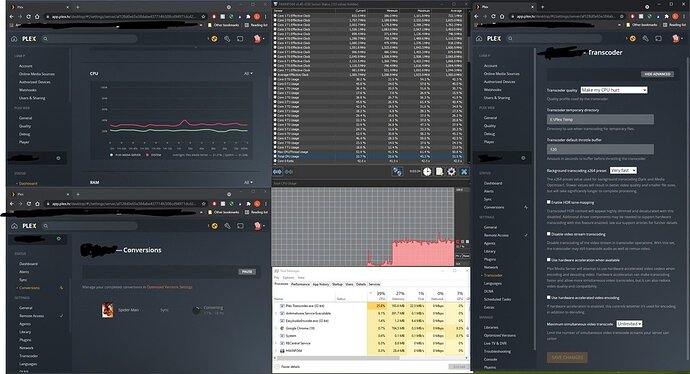
Task: Open Task Manager File menu
Action: tap(277, 278)
